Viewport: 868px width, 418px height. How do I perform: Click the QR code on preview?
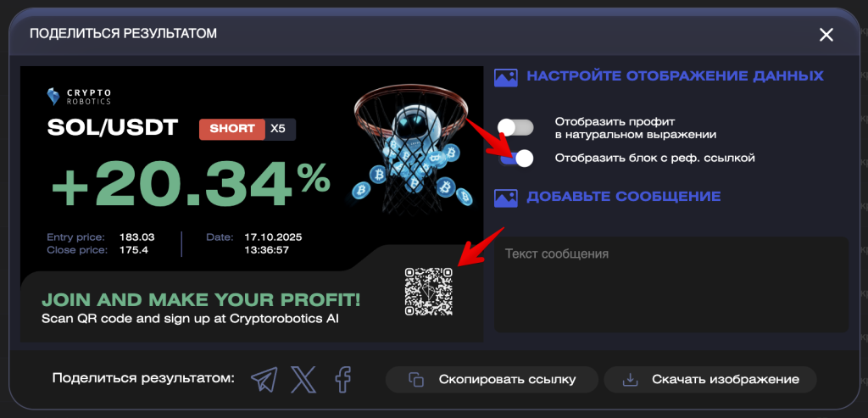tap(428, 292)
